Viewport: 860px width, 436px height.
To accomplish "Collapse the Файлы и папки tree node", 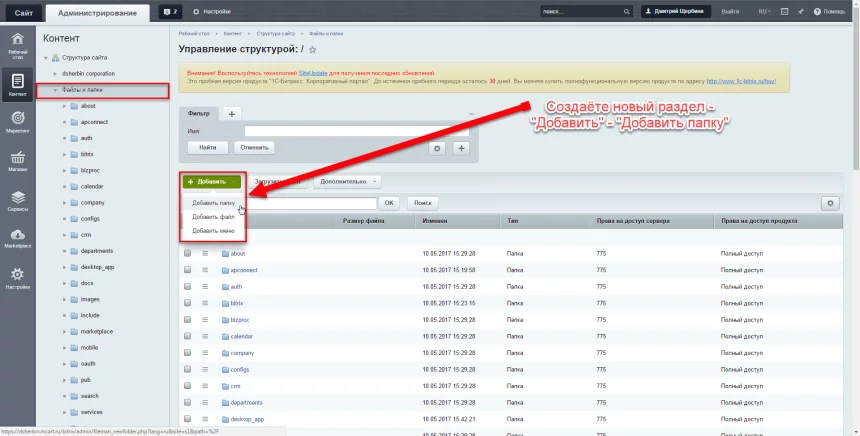I will (55, 91).
